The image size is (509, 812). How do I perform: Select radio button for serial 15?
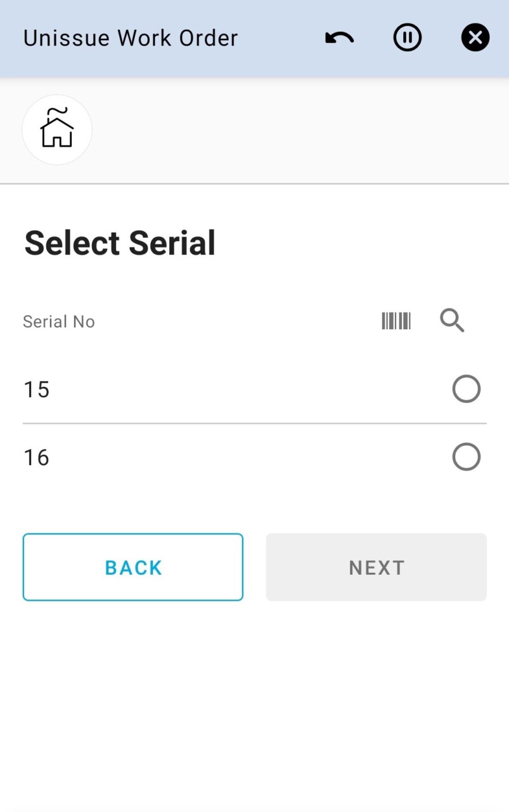tap(466, 389)
